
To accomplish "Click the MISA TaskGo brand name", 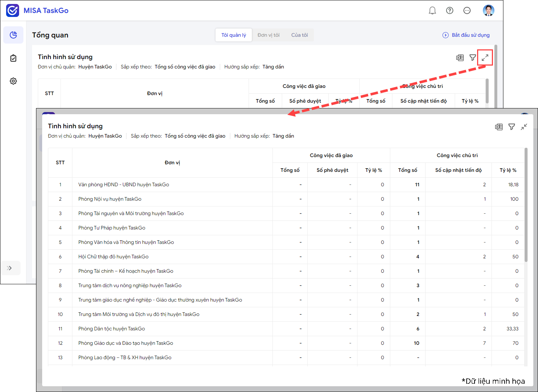I will (x=46, y=10).
